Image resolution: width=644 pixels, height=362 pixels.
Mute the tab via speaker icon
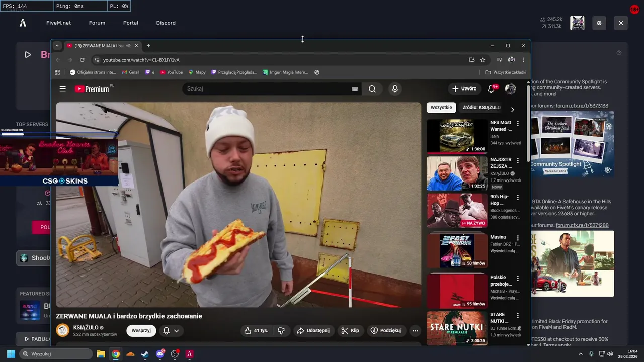128,46
